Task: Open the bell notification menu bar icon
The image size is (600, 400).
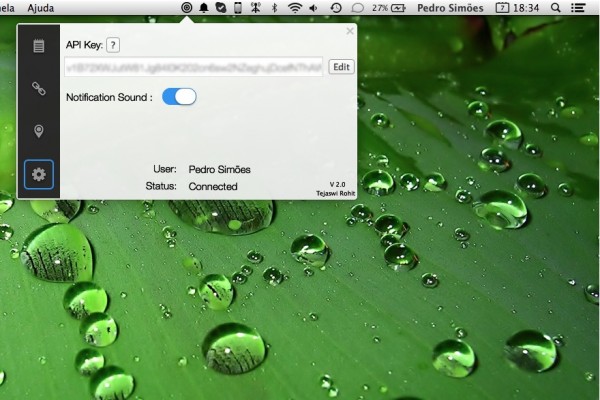Action: 204,8
